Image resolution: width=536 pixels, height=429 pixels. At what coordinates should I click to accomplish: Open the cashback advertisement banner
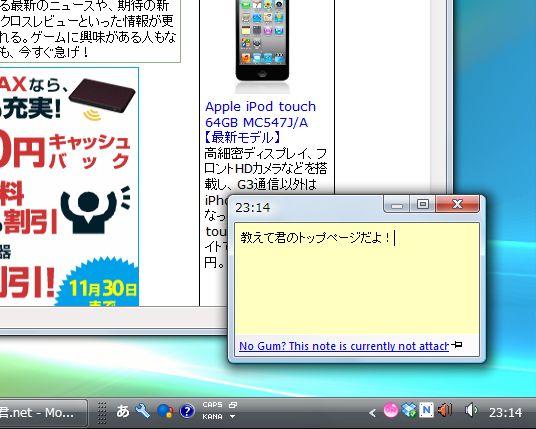click(69, 187)
